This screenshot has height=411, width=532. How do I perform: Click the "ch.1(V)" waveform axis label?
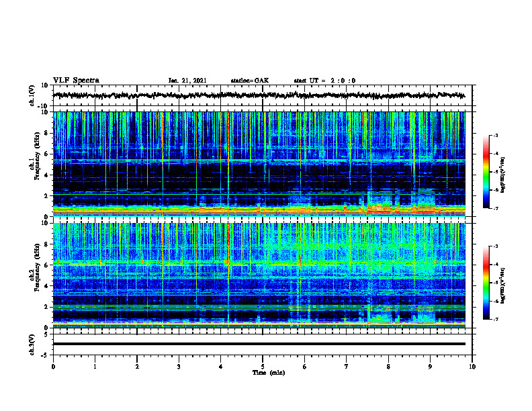33,95
